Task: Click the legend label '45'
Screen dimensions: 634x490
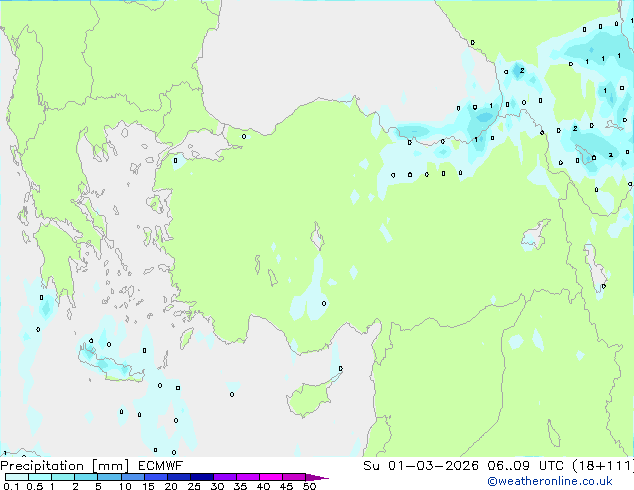Action: [x=286, y=486]
